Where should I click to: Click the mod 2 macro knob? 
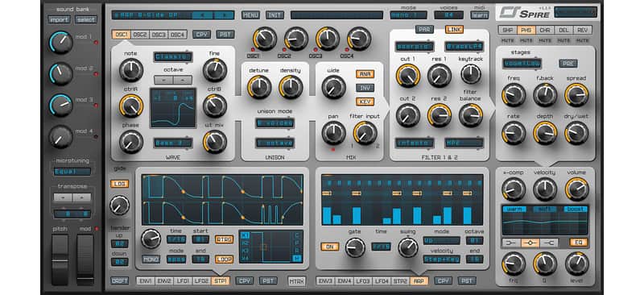(x=61, y=73)
